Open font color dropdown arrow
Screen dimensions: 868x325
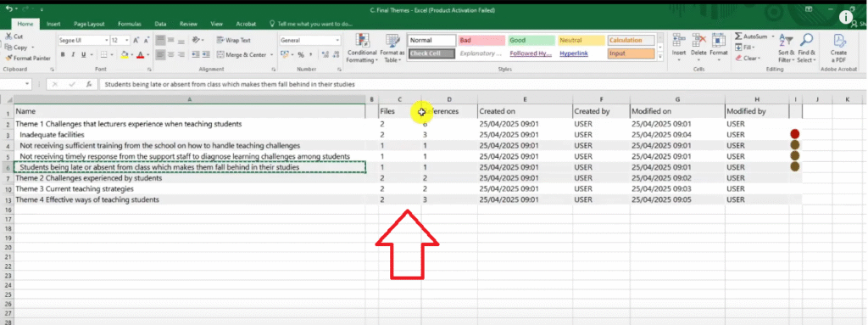tap(147, 55)
